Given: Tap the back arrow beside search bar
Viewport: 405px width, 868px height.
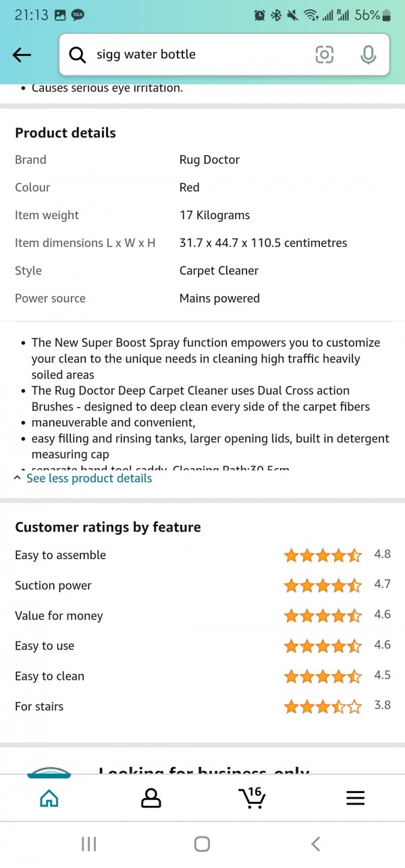Looking at the screenshot, I should (22, 55).
